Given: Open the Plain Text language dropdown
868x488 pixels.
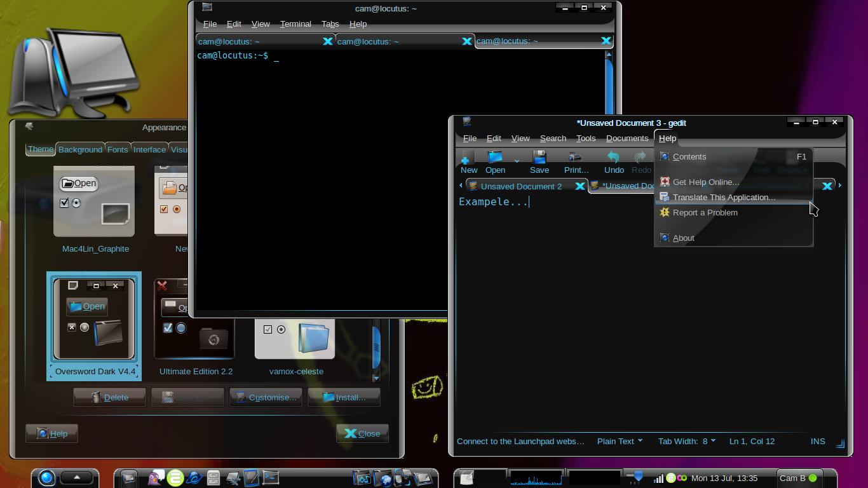Looking at the screenshot, I should click(x=620, y=441).
